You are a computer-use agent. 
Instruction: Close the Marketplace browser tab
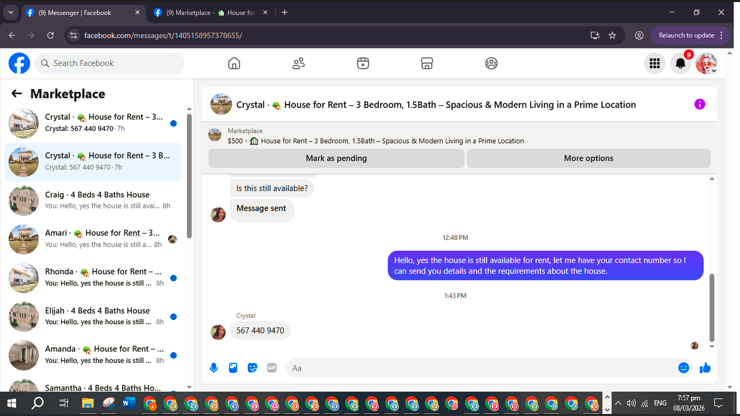pyautogui.click(x=265, y=13)
